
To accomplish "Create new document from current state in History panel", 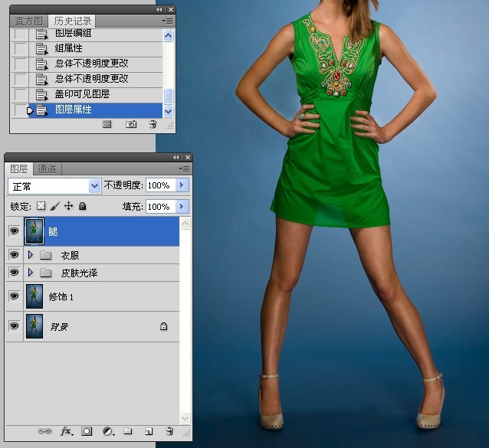I will click(x=107, y=125).
